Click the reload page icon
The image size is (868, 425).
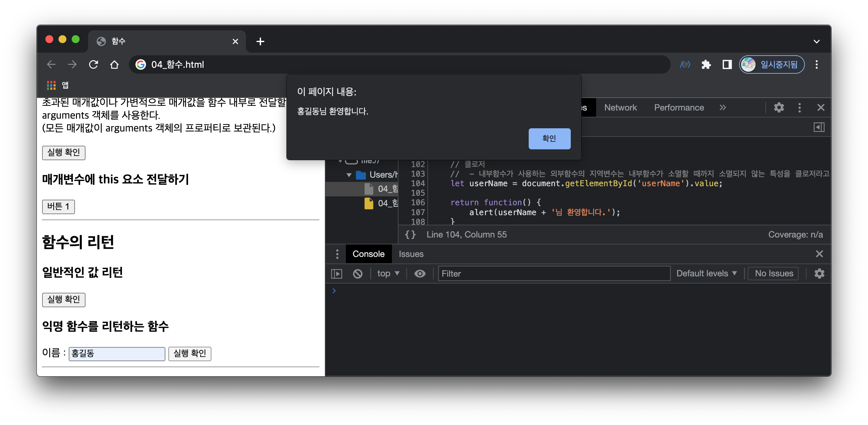coord(93,64)
